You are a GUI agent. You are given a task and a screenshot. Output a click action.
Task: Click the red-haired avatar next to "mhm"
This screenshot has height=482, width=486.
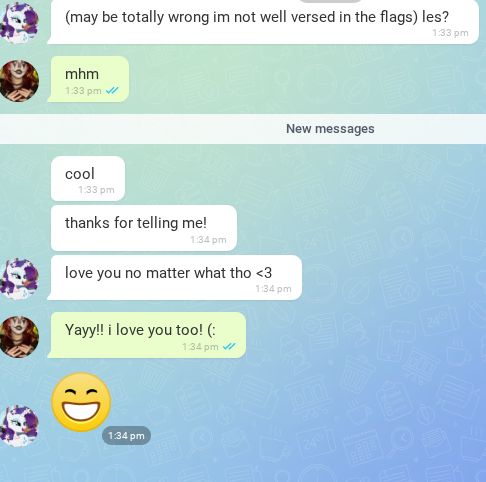coord(19,81)
